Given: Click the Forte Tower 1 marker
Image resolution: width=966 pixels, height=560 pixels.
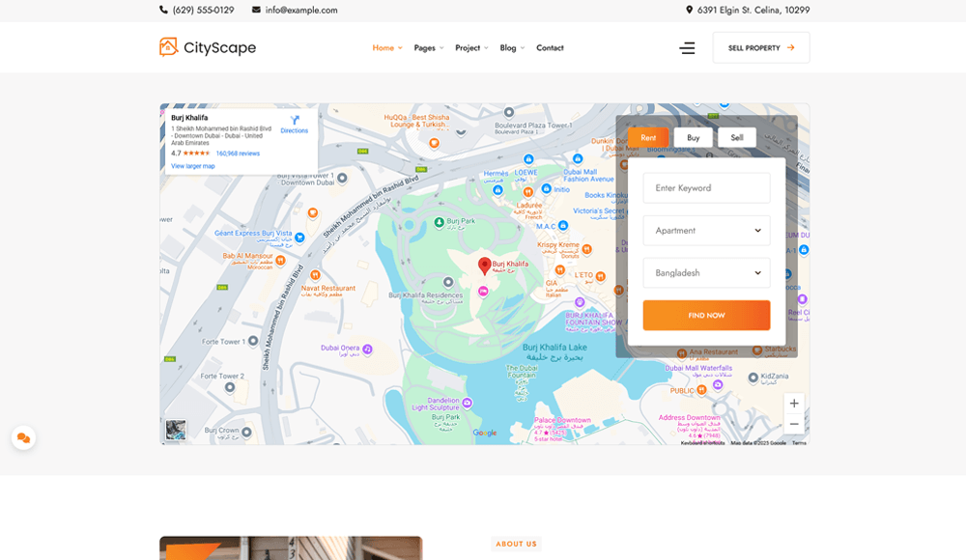Looking at the screenshot, I should [x=253, y=341].
